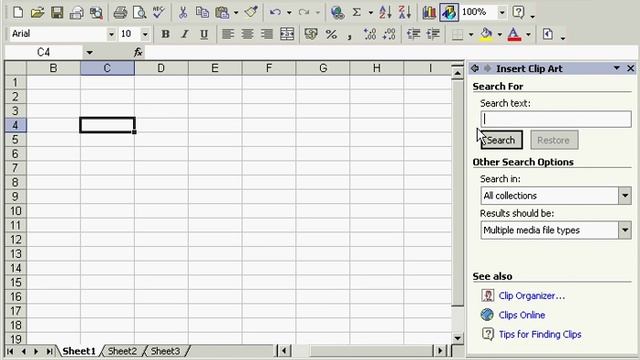Activate the Format Painter brush
Image resolution: width=640 pixels, height=360 pixels.
click(251, 13)
